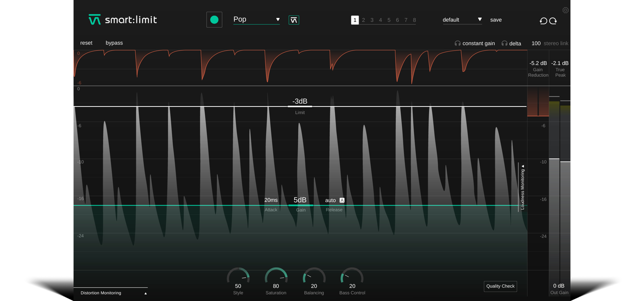Toggle bypass on the limiter
This screenshot has width=644, height=301.
click(114, 43)
